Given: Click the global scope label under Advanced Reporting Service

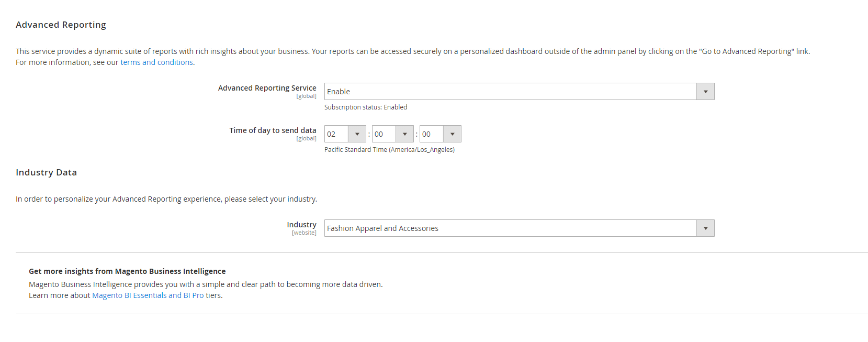Looking at the screenshot, I should (x=306, y=96).
